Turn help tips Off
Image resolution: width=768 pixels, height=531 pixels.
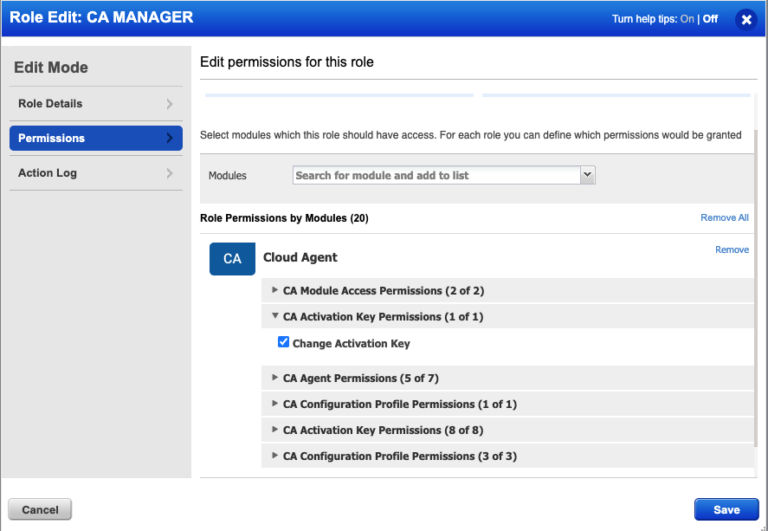pyautogui.click(x=710, y=19)
